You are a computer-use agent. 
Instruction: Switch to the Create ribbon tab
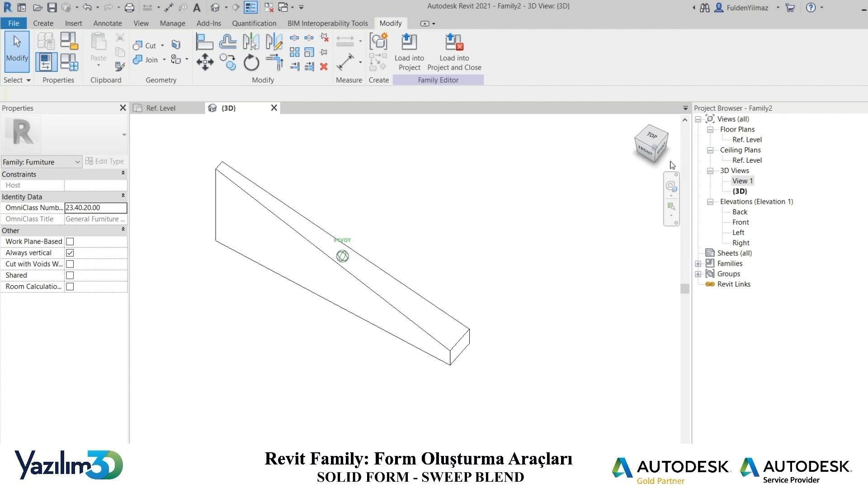43,23
